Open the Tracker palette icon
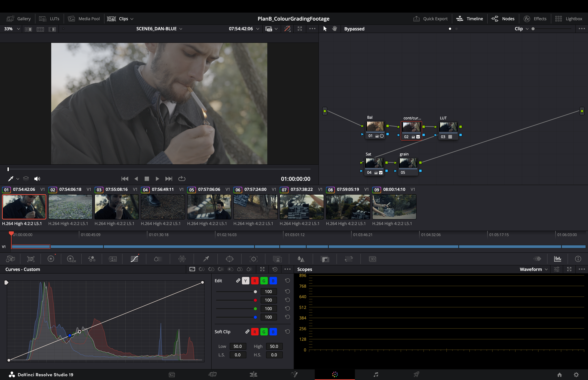588x380 pixels. (253, 259)
